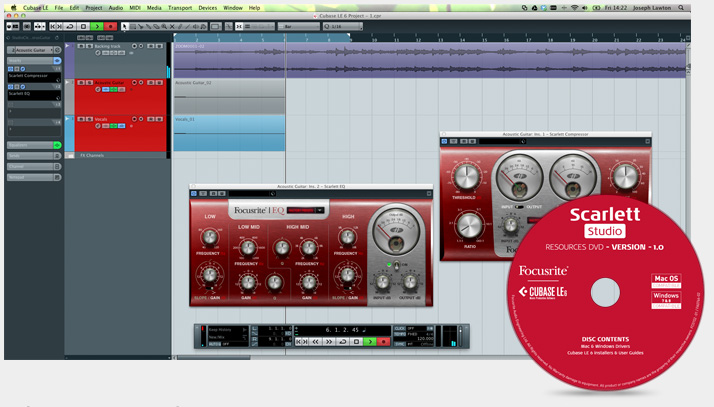This screenshot has height=407, width=714.
Task: Toggle the CLICK metronome in transport panel
Action: 400,328
